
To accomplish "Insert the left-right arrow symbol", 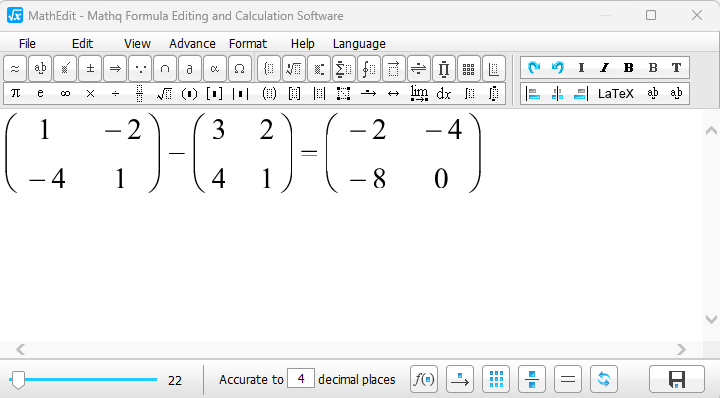I will coord(394,94).
